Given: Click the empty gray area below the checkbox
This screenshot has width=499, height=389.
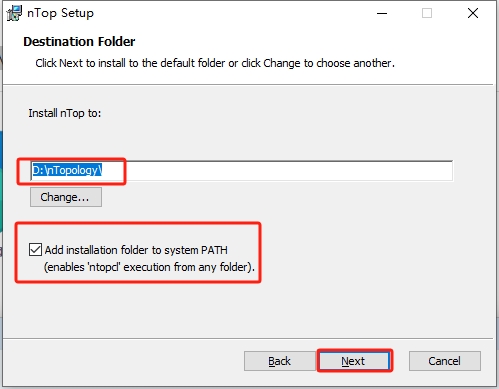Looking at the screenshot, I should (x=247, y=310).
